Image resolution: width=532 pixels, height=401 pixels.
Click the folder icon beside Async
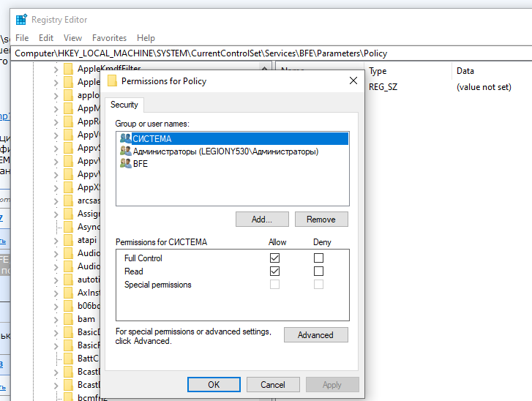[69, 227]
